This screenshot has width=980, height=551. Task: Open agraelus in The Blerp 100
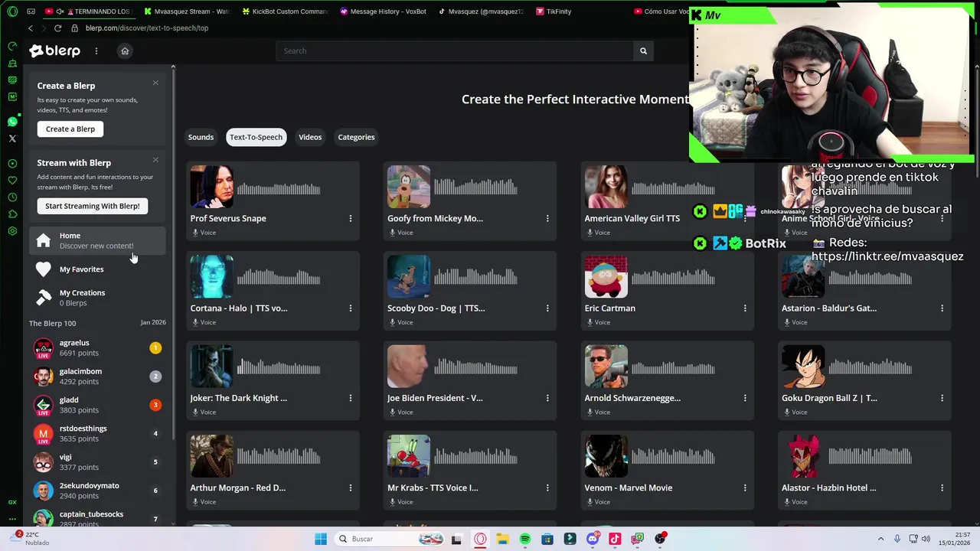[x=97, y=348]
